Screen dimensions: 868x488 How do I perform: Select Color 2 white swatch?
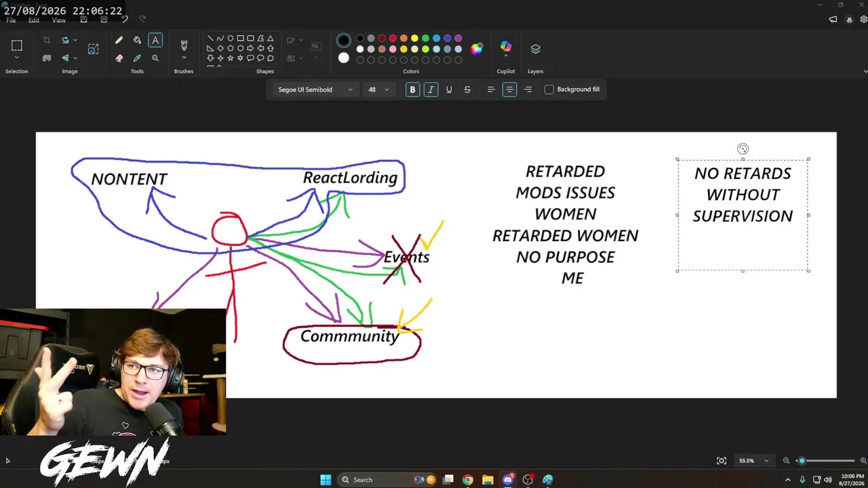[344, 58]
